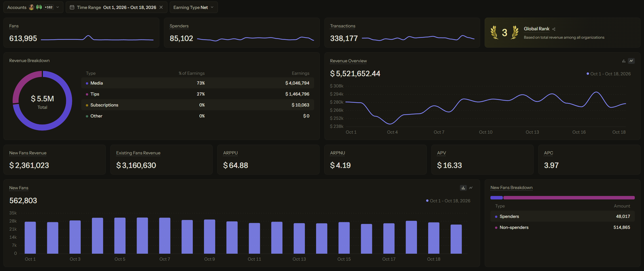Screen dimensions: 644x271
Task: Switch Revenue Overview to line chart view
Action: point(631,61)
